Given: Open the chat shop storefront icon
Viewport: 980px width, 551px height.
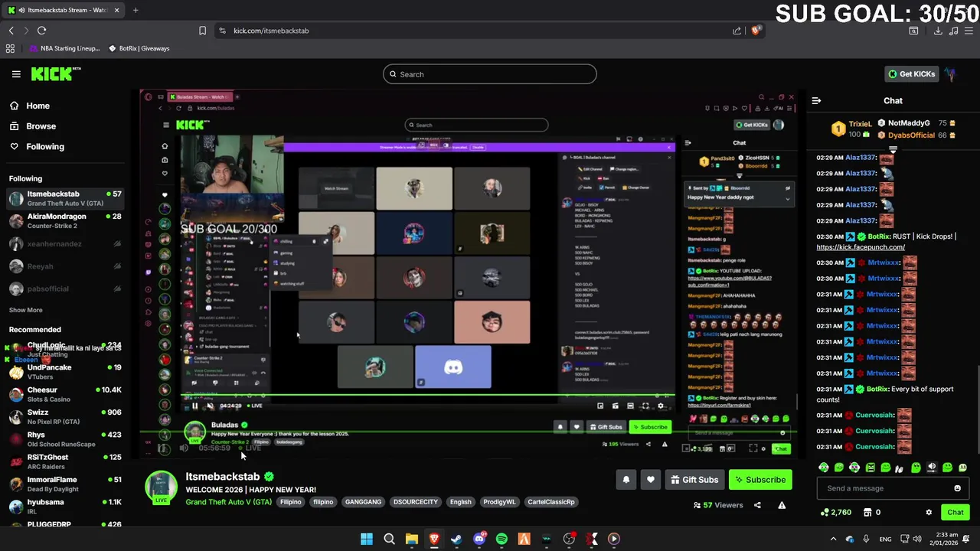Looking at the screenshot, I should (867, 513).
